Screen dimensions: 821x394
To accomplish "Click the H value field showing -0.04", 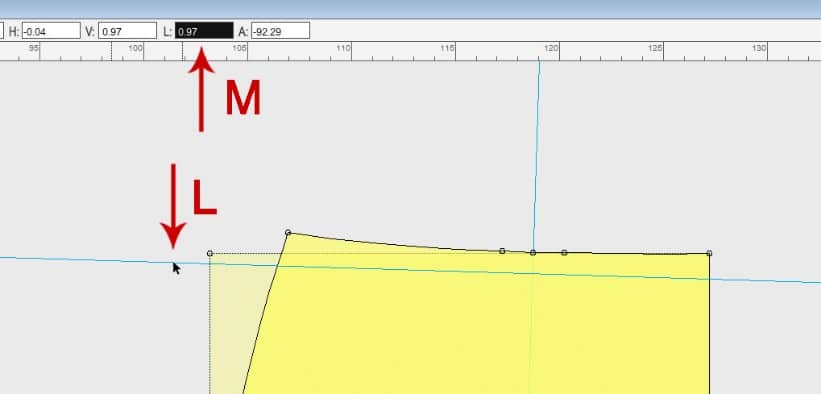I will tap(51, 31).
